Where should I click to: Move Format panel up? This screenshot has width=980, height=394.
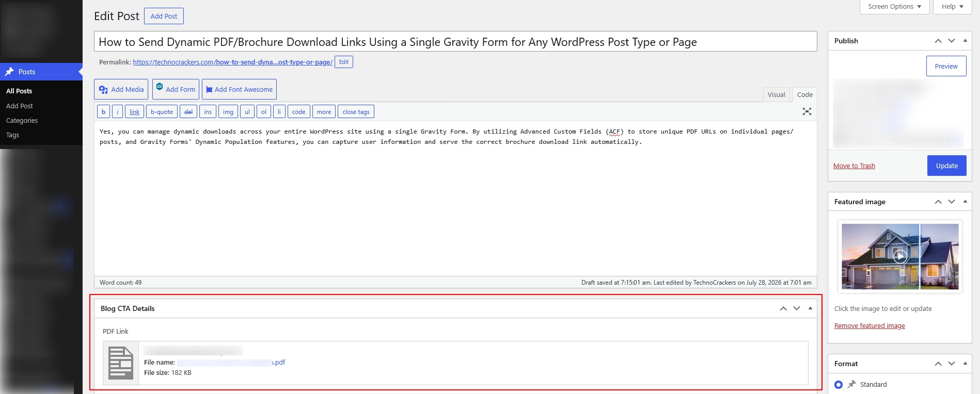938,364
